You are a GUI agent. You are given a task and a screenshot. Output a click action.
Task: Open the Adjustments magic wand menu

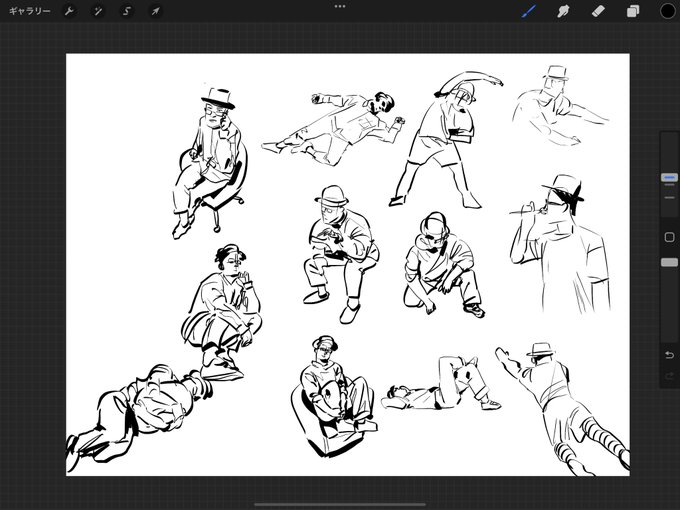point(98,11)
